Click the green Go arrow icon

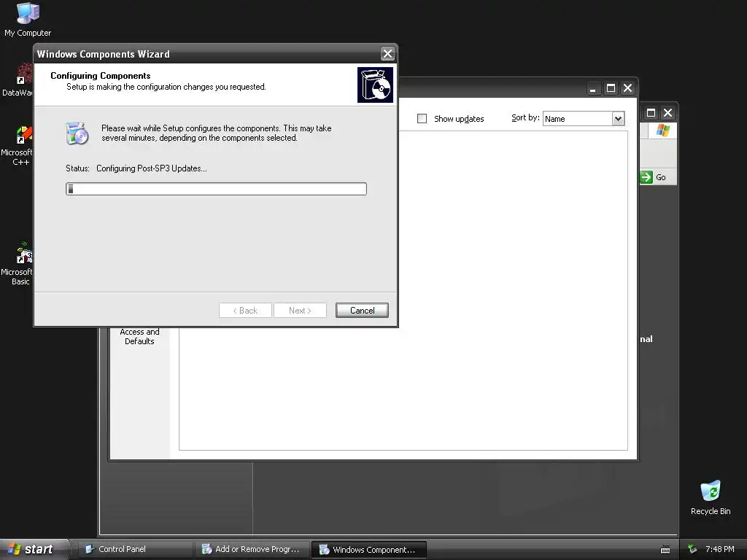646,177
